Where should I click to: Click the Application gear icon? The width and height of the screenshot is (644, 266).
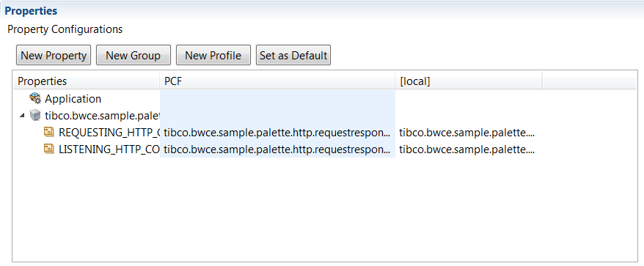tap(35, 98)
